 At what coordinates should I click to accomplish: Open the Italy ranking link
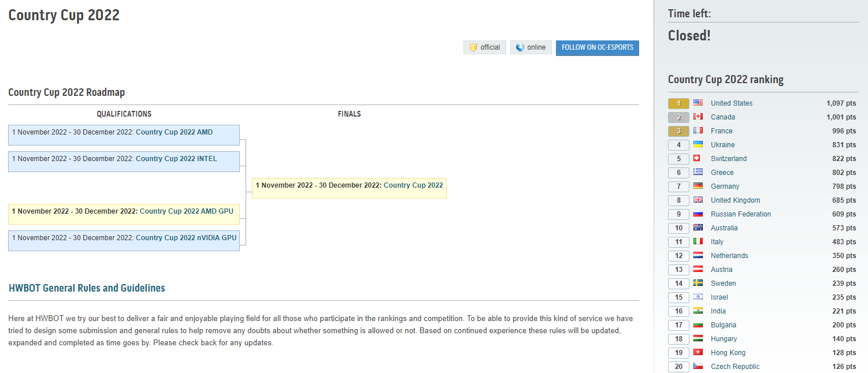(x=717, y=242)
